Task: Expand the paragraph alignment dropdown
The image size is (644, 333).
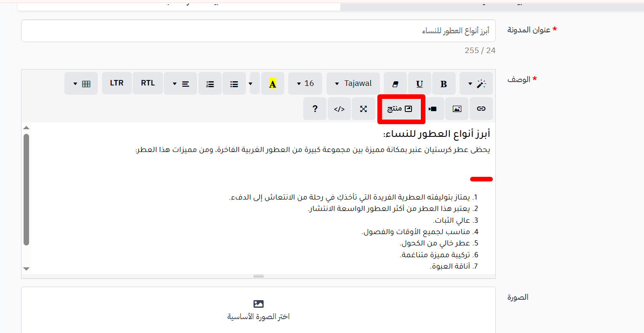Action: coord(180,83)
